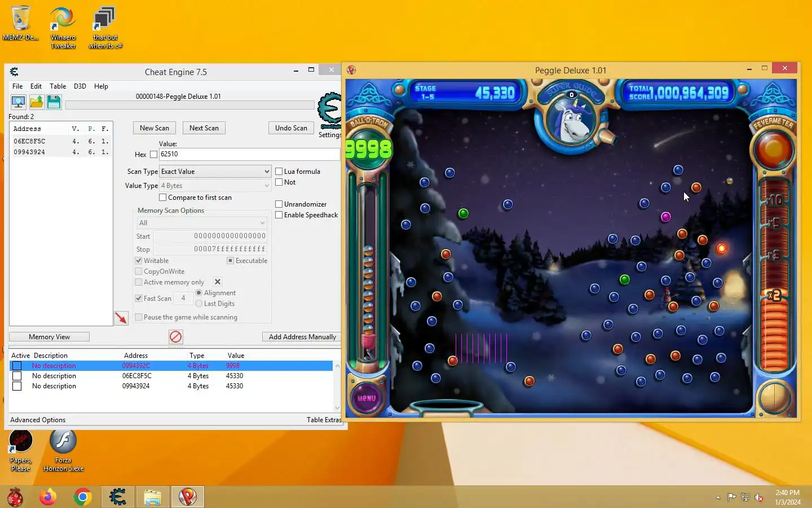812x508 pixels.
Task: Click the Next Scan button
Action: 204,128
